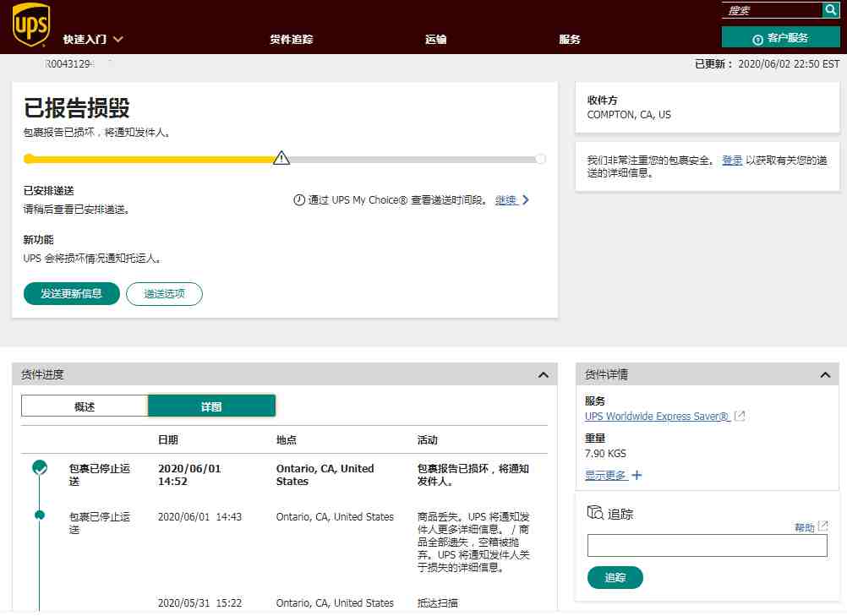This screenshot has width=847, height=616.
Task: Open the 货件追踪 menu
Action: [x=292, y=39]
